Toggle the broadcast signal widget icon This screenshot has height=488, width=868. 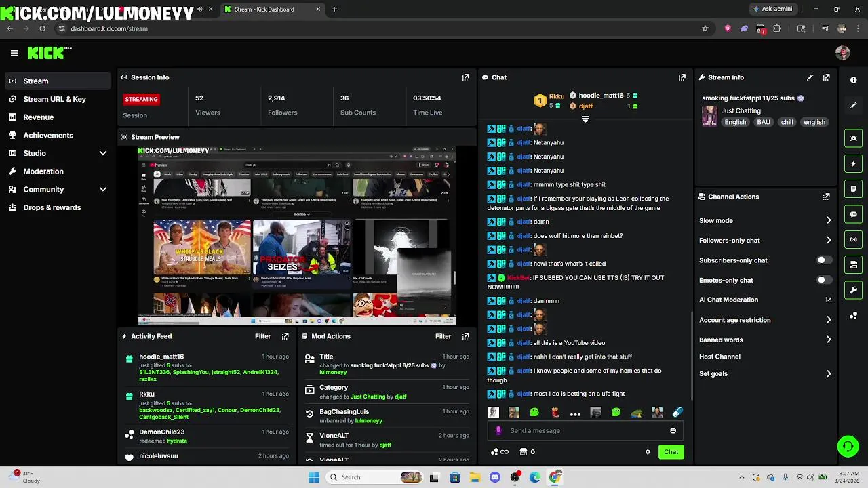click(x=853, y=239)
